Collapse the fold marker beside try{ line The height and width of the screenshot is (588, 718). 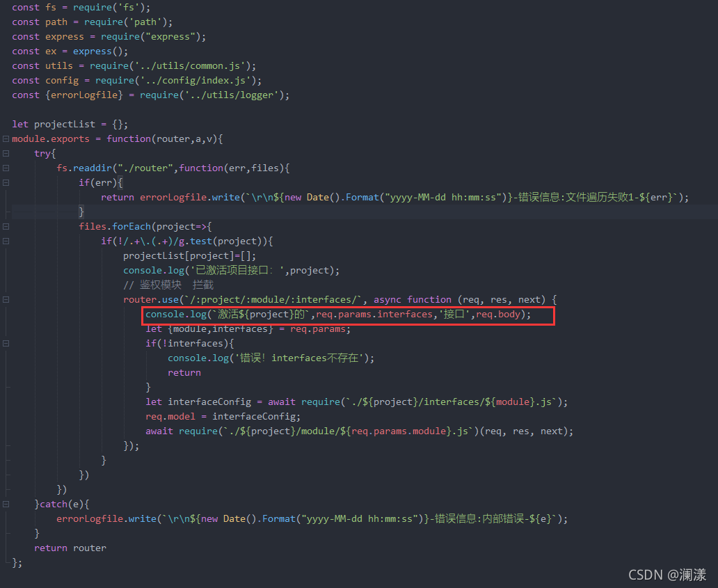pos(6,153)
